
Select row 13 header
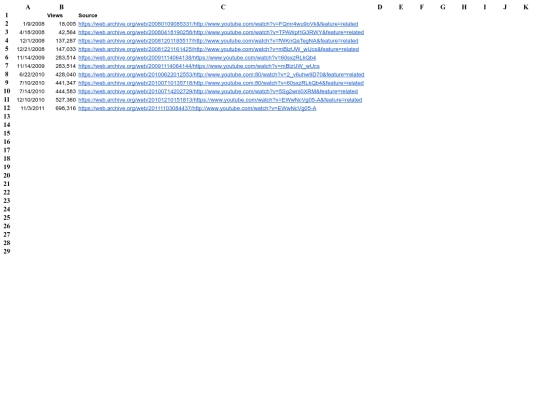click(7, 116)
